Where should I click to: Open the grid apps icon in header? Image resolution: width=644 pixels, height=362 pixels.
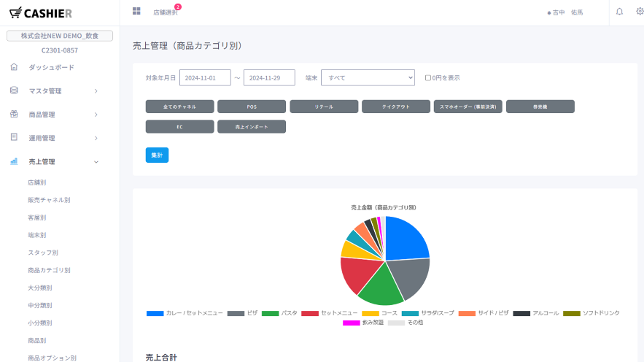pyautogui.click(x=136, y=11)
